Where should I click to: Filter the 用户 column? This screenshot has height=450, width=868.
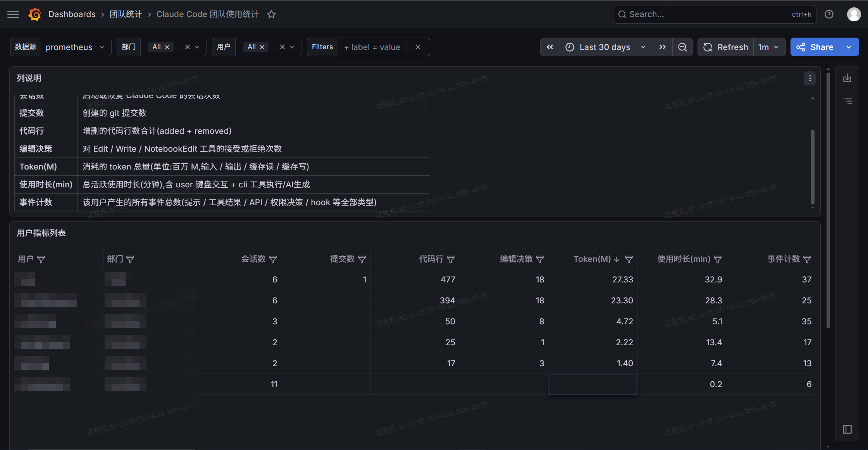[x=41, y=259]
